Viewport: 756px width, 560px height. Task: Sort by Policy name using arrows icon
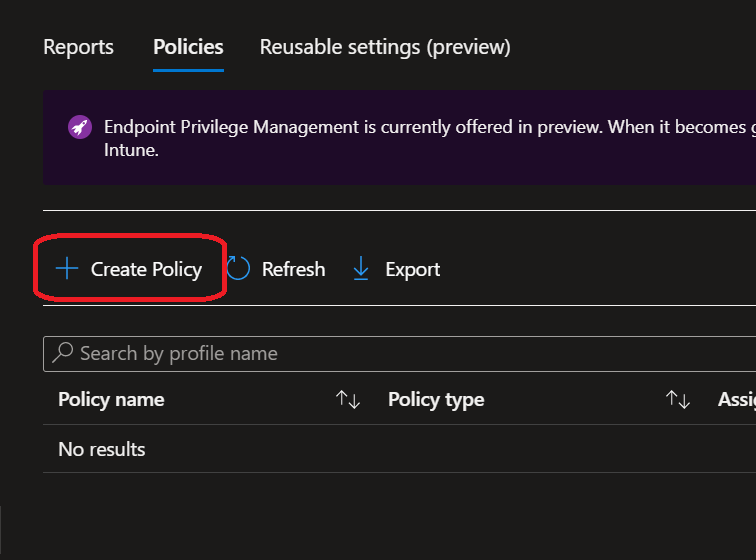coord(348,400)
